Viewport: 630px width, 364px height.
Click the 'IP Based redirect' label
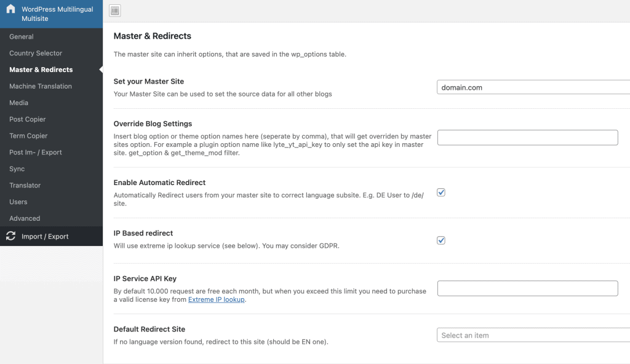pos(143,233)
